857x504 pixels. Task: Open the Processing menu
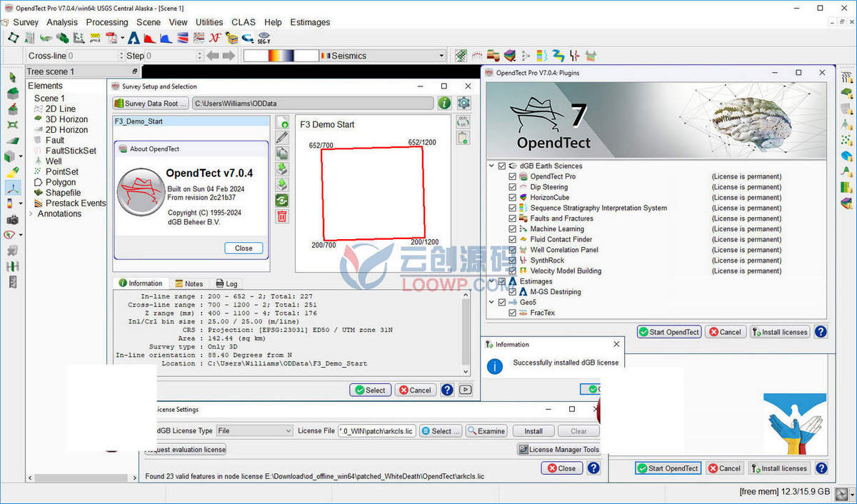coord(107,22)
